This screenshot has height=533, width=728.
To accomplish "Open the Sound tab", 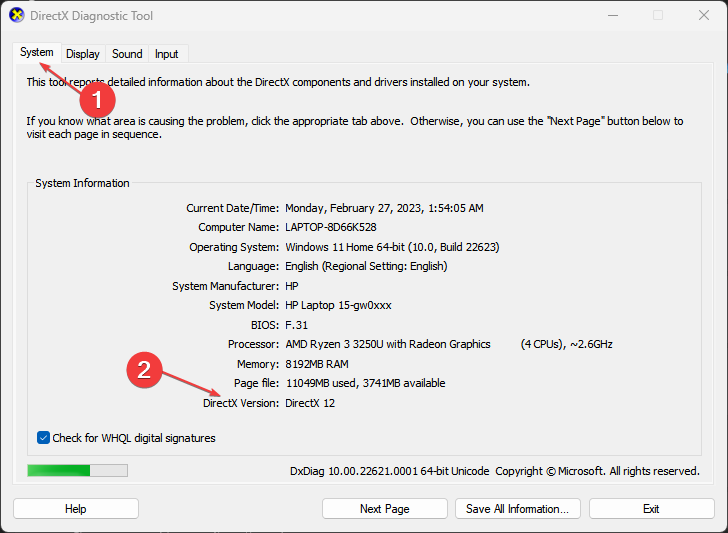I will (127, 54).
